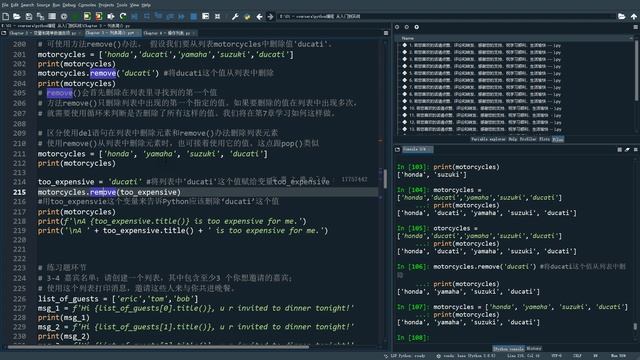
Task: Click the conda environment status bar entry
Action: pos(466,356)
